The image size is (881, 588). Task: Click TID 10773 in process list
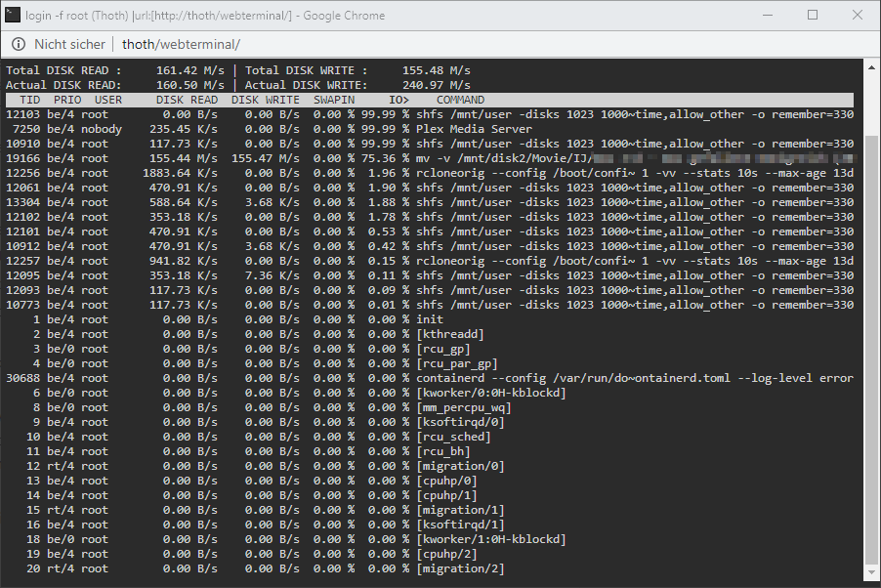pos(23,305)
